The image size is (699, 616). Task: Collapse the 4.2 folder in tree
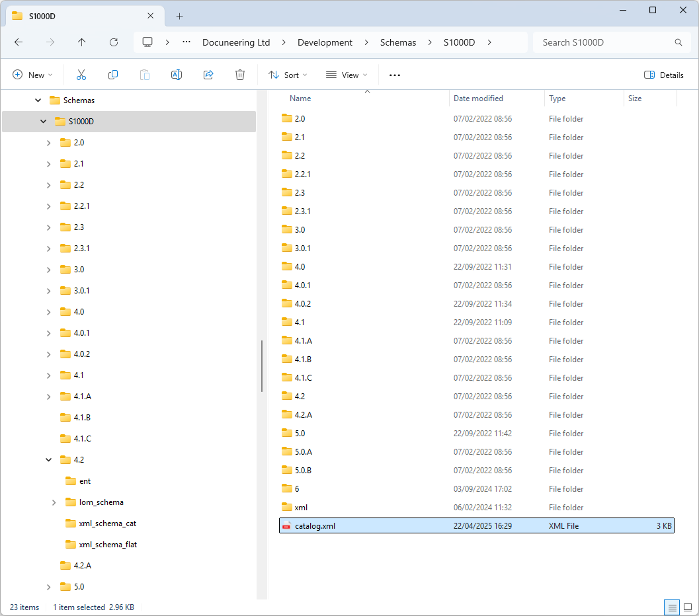coord(49,460)
